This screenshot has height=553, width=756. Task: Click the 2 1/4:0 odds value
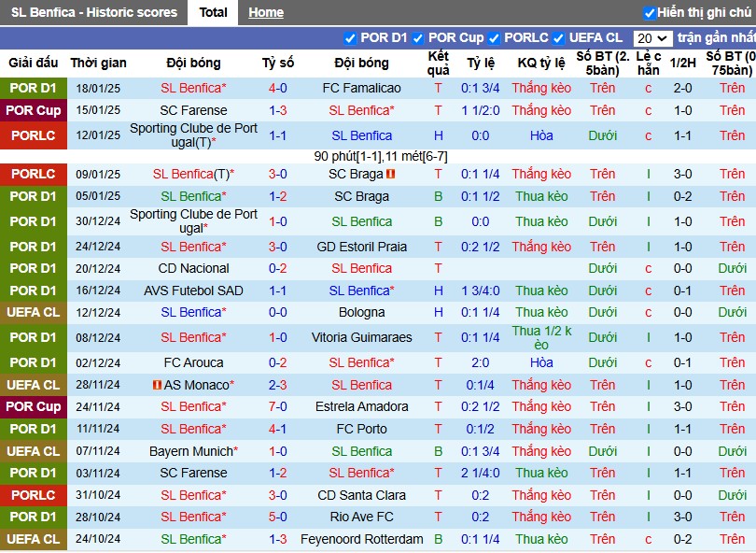481,473
